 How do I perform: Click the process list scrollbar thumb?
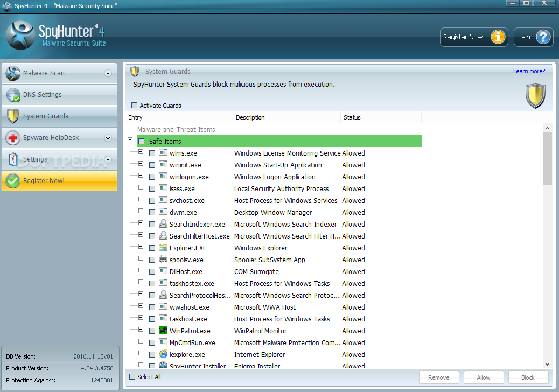click(547, 159)
